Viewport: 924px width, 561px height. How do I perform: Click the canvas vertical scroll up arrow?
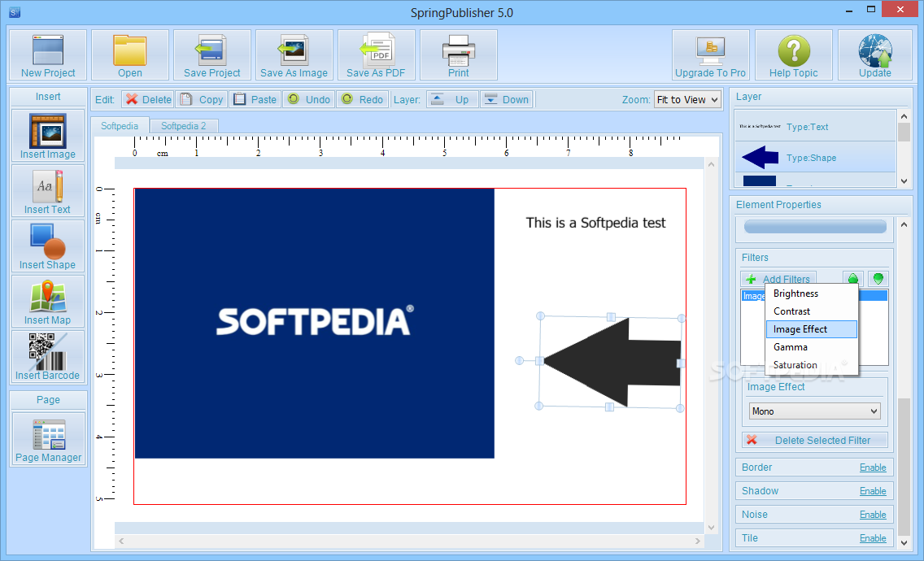[711, 164]
